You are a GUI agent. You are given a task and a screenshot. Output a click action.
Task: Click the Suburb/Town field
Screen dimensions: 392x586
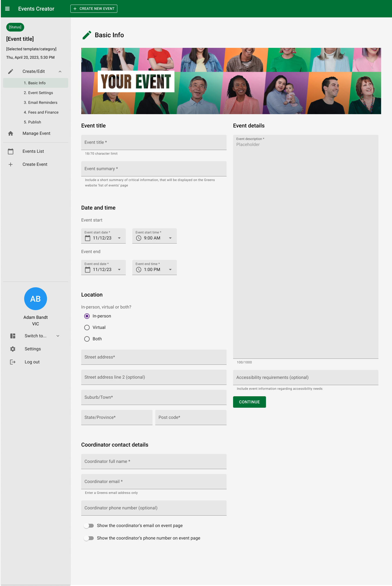pyautogui.click(x=154, y=397)
